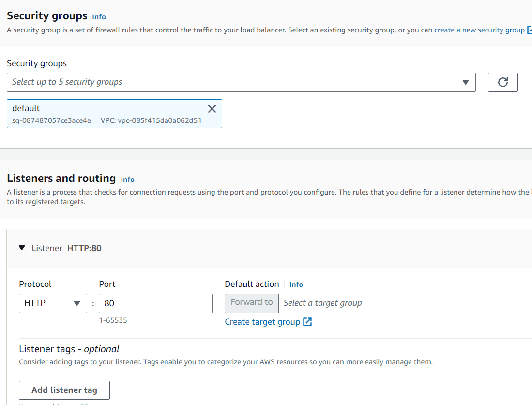Open the security groups dropdown arrow
The height and width of the screenshot is (405, 532).
coord(466,82)
